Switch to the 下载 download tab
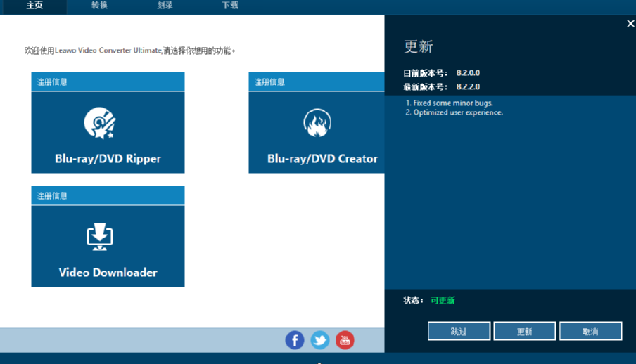Viewport: 636px width, 364px height. click(x=230, y=6)
